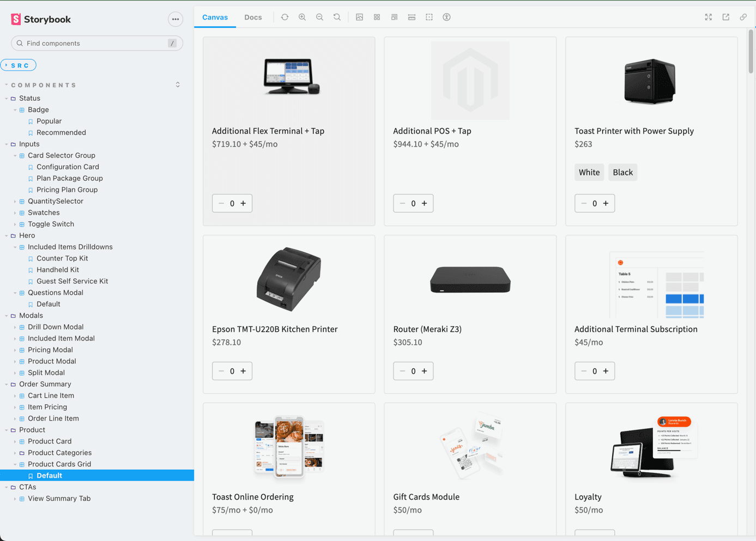Increase quantity for Toast Printer with Power Supply
The width and height of the screenshot is (756, 541).
pos(606,203)
